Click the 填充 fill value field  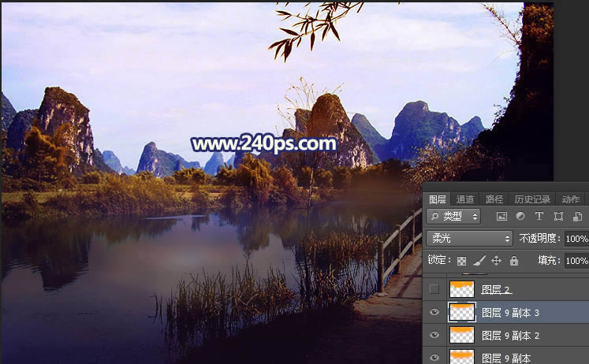coord(576,261)
